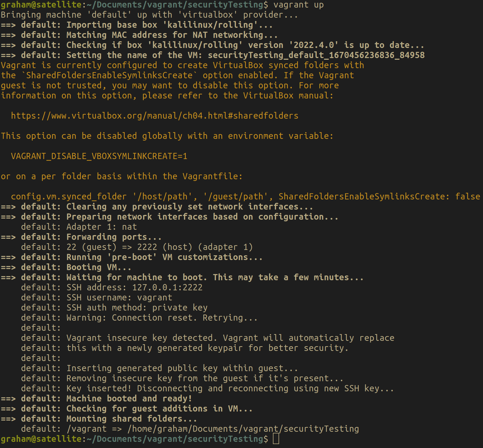This screenshot has width=483, height=448.
Task: Click the SSH address 127.0.0.1:2222 text
Action: [167, 288]
